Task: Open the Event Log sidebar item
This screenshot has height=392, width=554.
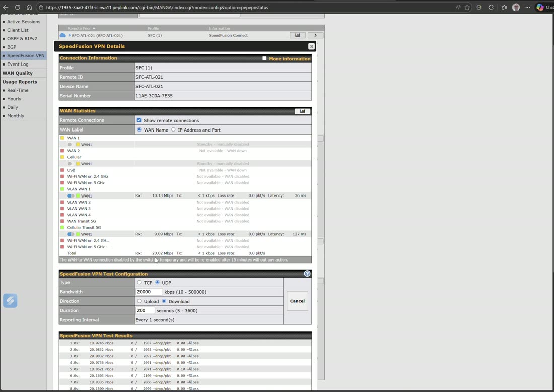Action: pos(18,64)
